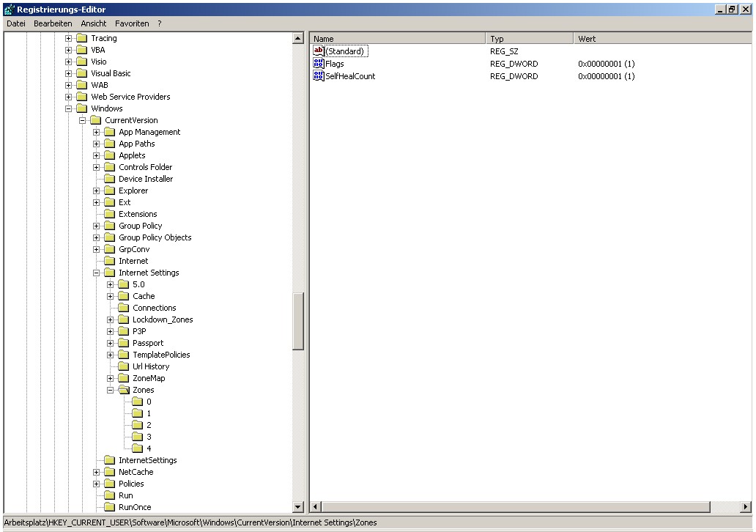Click the InternetSettings folder icon
This screenshot has height=532, width=756.
110,460
